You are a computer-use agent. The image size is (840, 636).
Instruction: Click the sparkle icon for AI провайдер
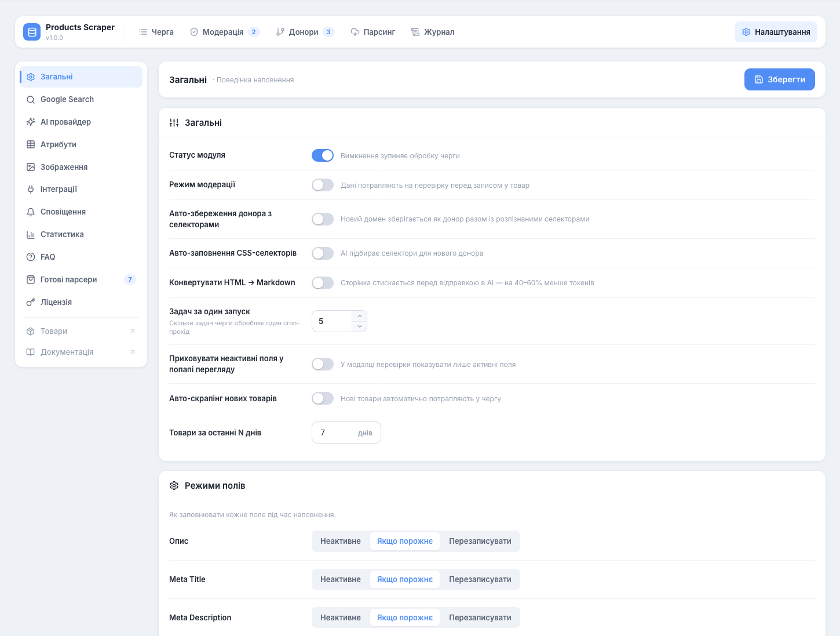point(31,122)
